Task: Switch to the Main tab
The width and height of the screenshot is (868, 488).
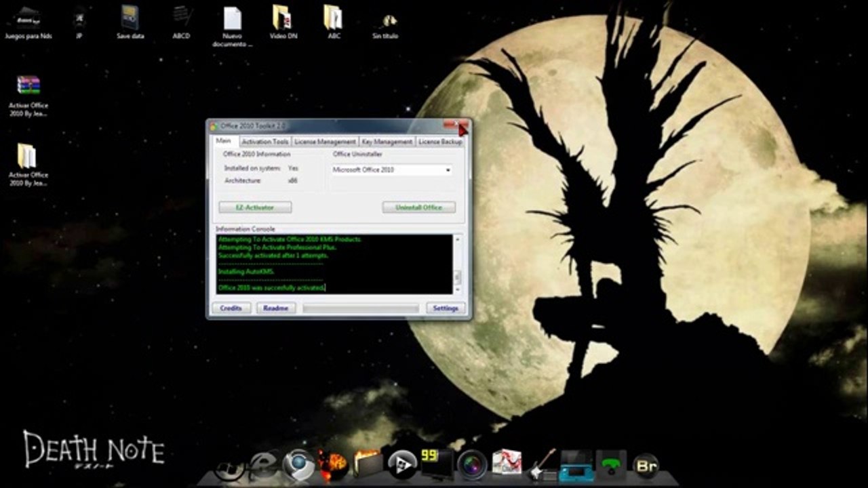Action: click(224, 141)
